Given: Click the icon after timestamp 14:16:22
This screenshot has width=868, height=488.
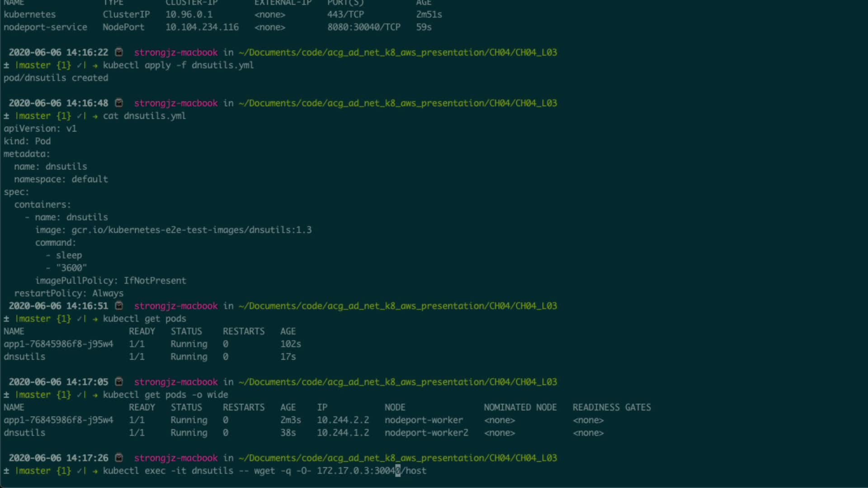Looking at the screenshot, I should (x=119, y=52).
